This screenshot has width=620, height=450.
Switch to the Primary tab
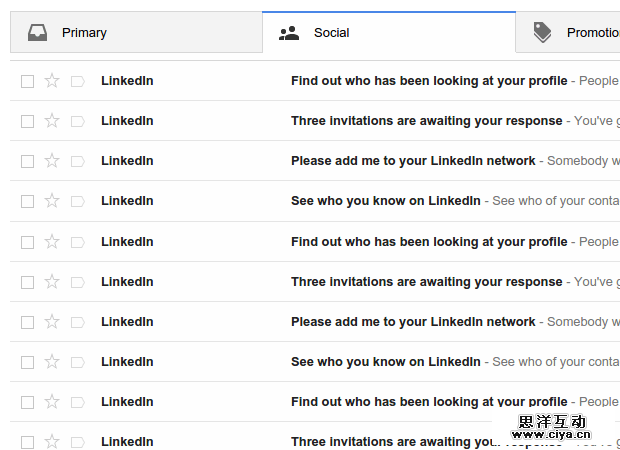pyautogui.click(x=84, y=33)
